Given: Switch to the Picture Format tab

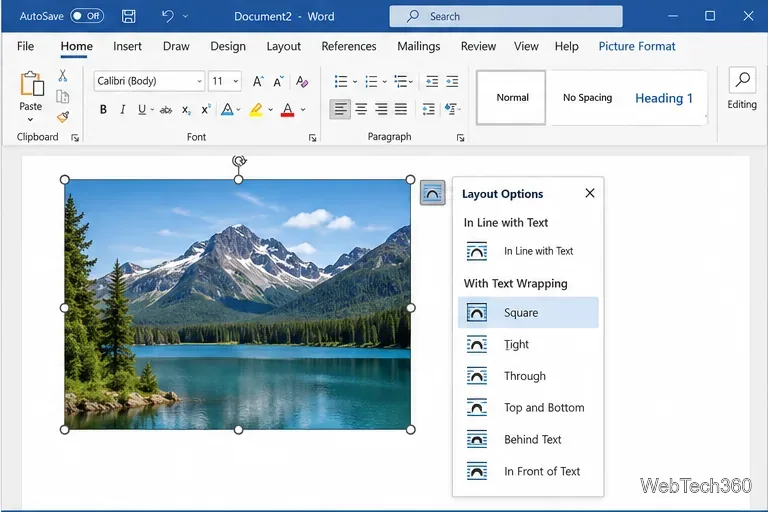Looking at the screenshot, I should pos(637,47).
